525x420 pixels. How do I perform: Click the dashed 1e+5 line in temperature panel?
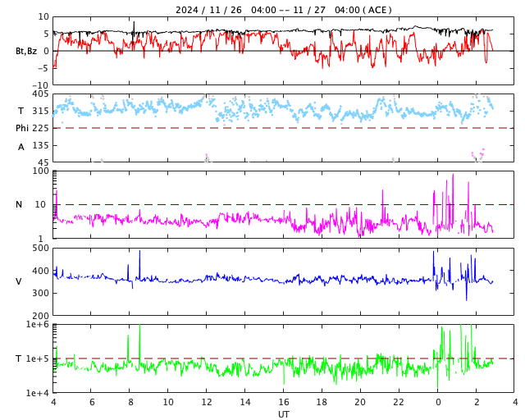tap(284, 358)
